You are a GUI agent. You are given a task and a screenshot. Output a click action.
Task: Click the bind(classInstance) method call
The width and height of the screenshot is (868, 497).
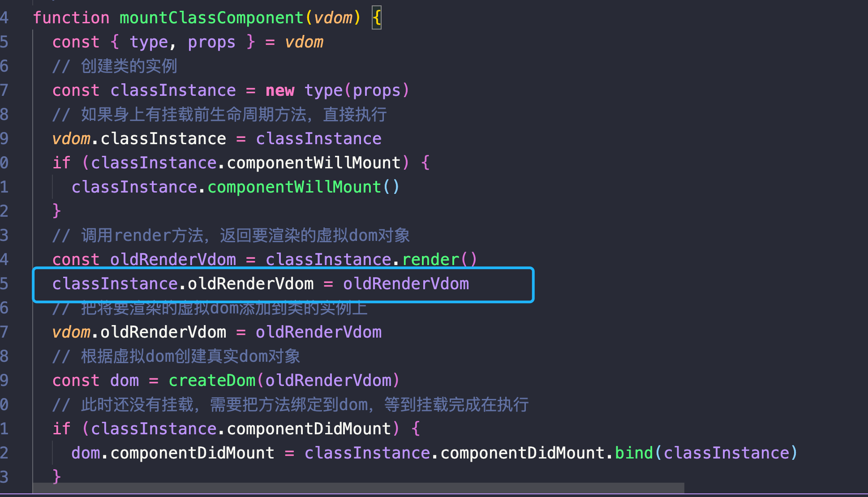[x=706, y=453]
